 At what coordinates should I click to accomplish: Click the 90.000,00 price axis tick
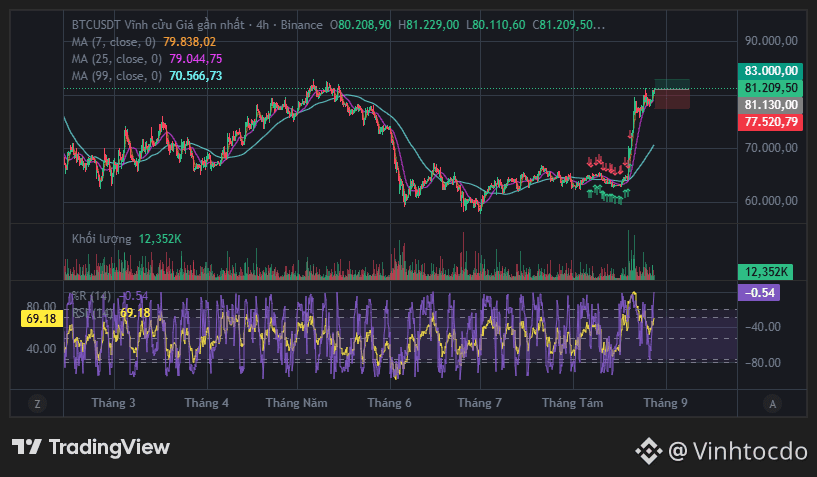pos(771,41)
